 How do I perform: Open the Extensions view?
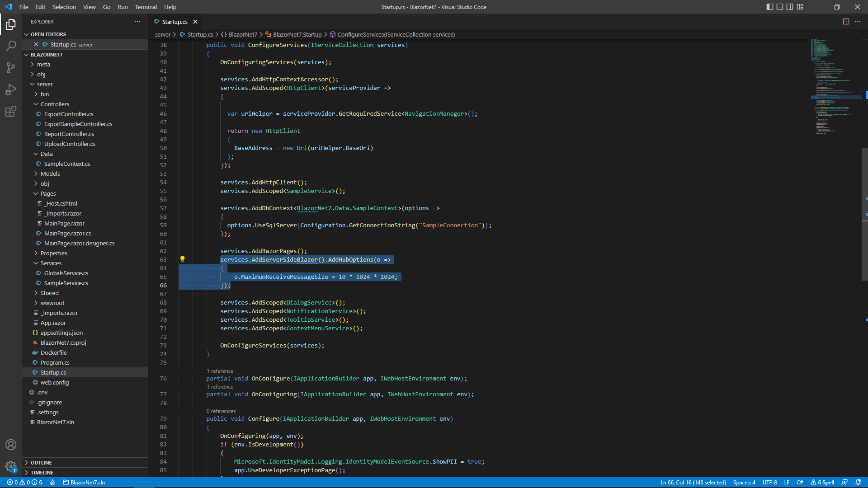[x=11, y=111]
